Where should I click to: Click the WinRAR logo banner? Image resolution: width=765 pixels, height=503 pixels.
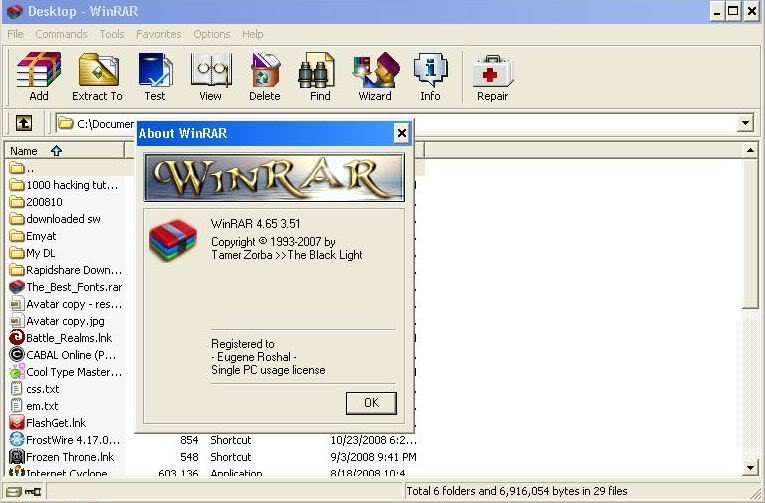(x=274, y=177)
